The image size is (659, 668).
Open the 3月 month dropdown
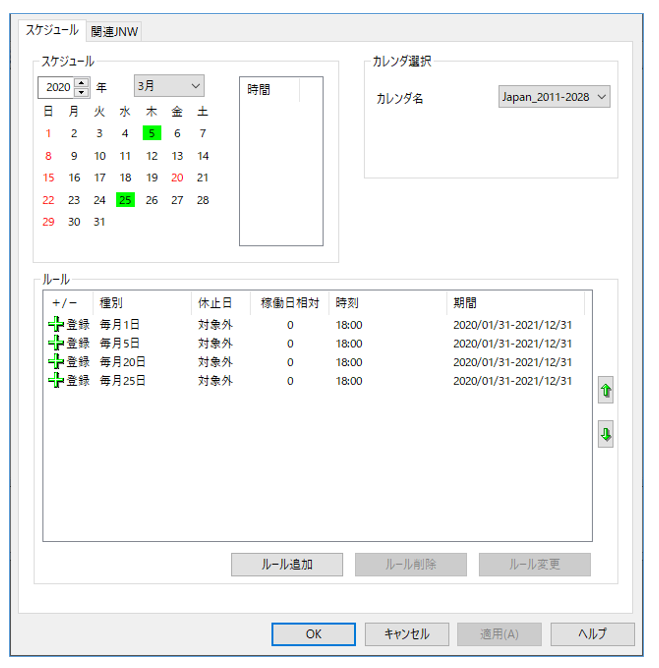tap(169, 87)
